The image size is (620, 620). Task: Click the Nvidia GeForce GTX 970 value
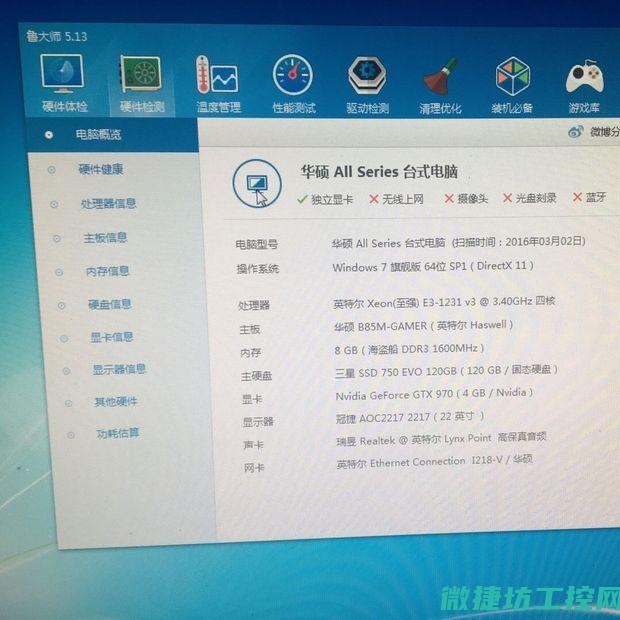tap(434, 394)
